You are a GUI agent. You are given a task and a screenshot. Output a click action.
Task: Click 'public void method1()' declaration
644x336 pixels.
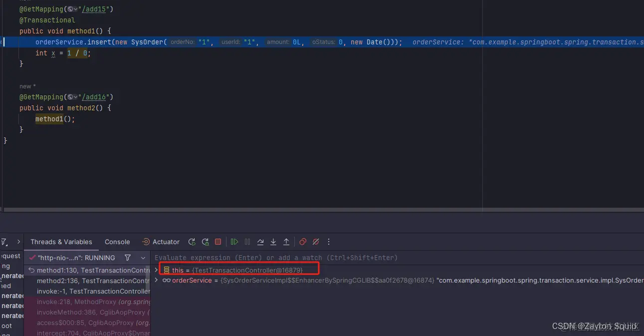point(65,31)
